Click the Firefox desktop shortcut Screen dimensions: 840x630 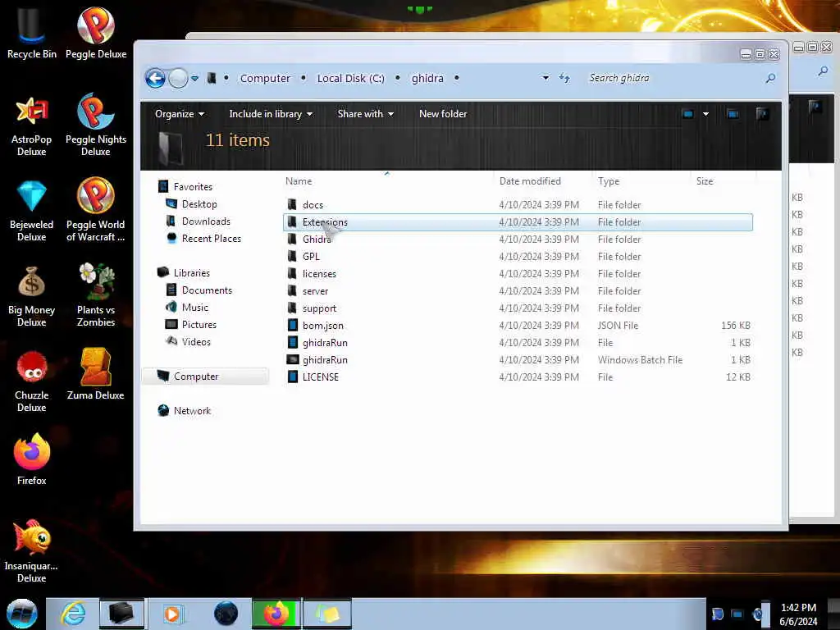pyautogui.click(x=32, y=459)
